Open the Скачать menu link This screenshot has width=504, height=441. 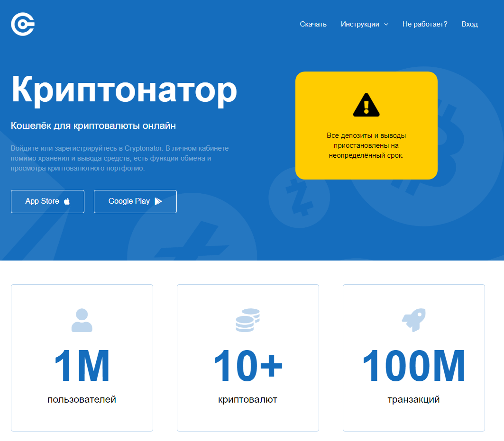[x=313, y=24]
